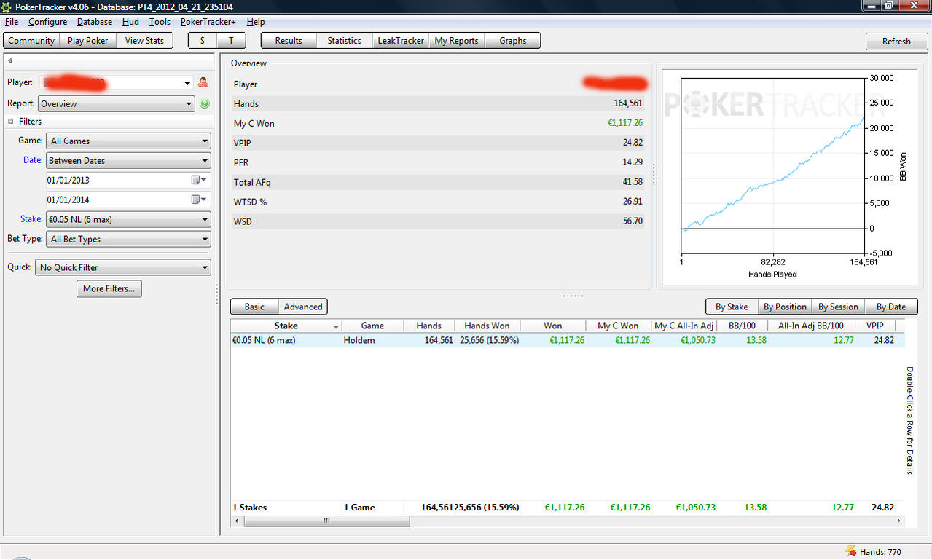Click the My C Won value €1,117.26 in Overview
932x560 pixels.
coord(625,123)
